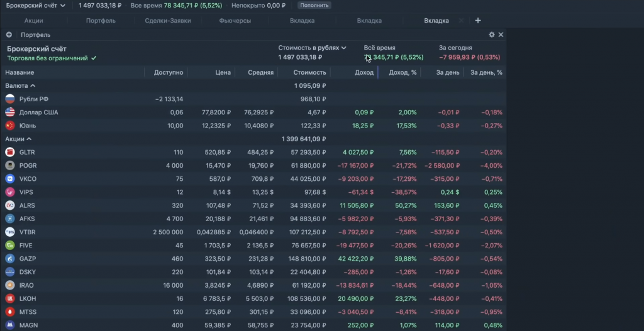Select the GAZP row income 42 422,20 ₽
This screenshot has width=644, height=331.
(356, 259)
